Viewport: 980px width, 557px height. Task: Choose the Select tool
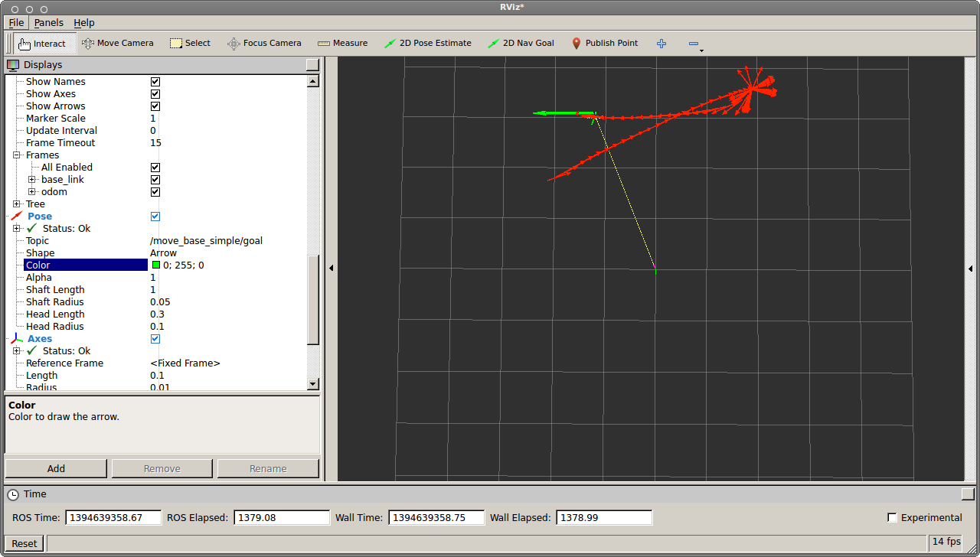190,44
